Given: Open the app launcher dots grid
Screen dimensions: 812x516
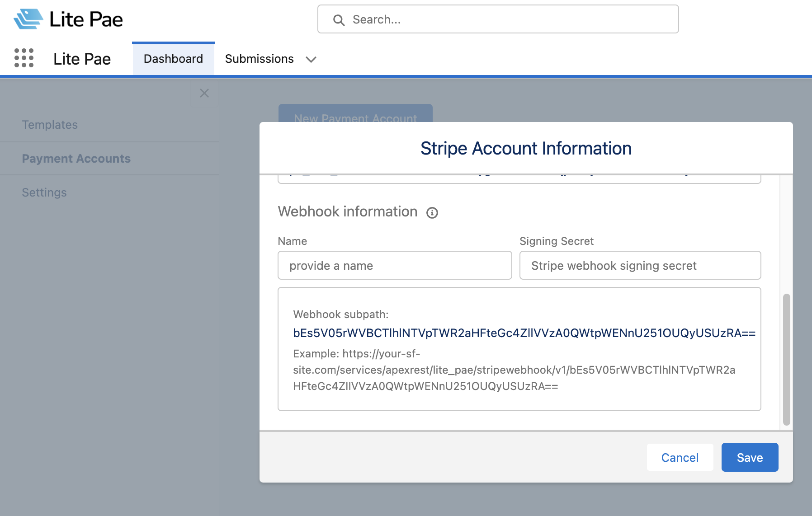Looking at the screenshot, I should [24, 58].
